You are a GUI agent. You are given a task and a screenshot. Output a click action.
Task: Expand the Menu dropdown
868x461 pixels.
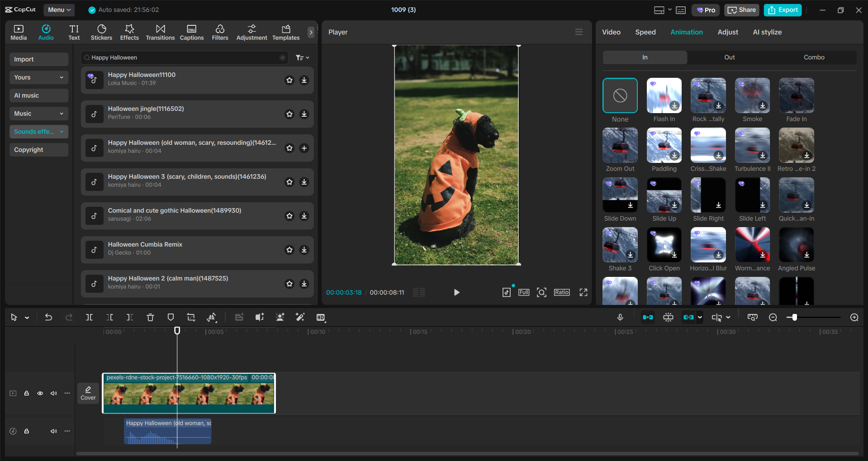click(59, 10)
